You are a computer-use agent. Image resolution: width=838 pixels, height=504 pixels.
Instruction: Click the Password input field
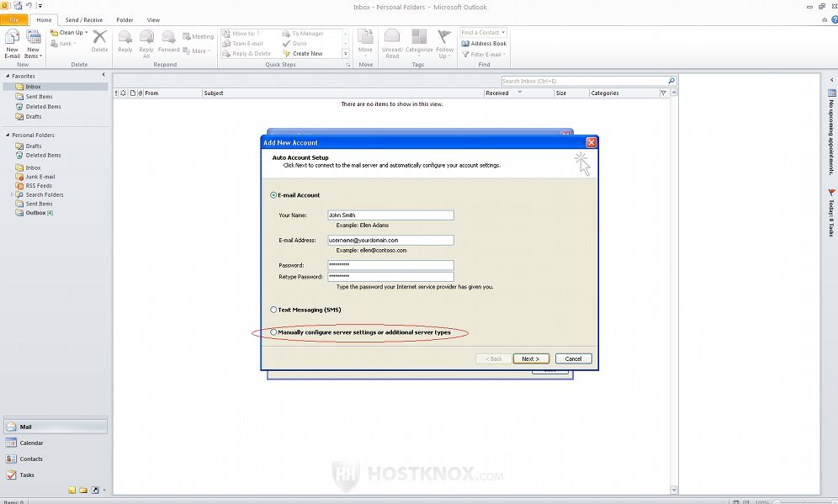(x=390, y=264)
